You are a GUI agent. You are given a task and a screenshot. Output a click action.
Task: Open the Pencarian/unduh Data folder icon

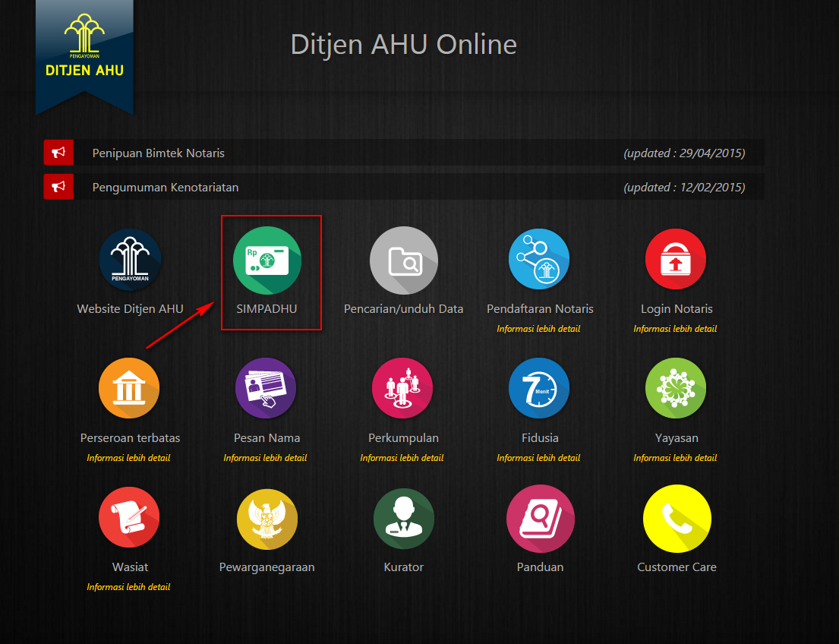404,260
